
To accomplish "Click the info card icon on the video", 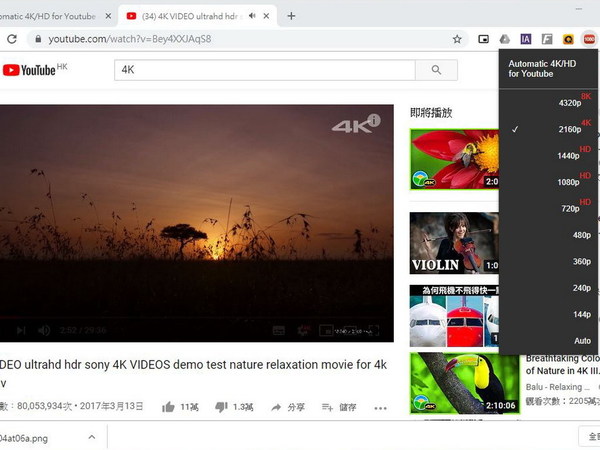I will coord(373,120).
